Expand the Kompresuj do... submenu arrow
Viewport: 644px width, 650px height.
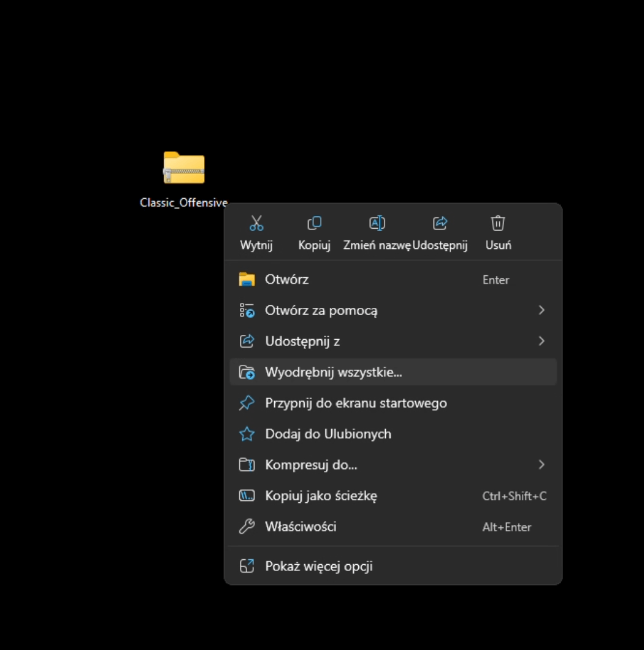[541, 465]
